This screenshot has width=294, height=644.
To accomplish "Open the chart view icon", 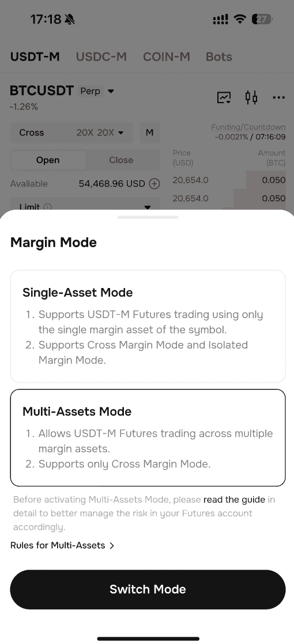I will [224, 97].
